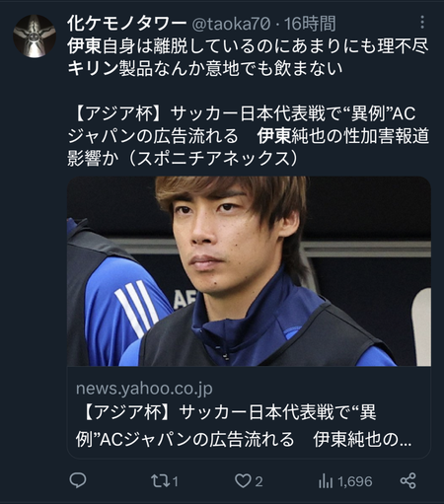Viewport: 444px width, 504px height.
Task: Click the 1,696 views count
Action: (x=355, y=481)
